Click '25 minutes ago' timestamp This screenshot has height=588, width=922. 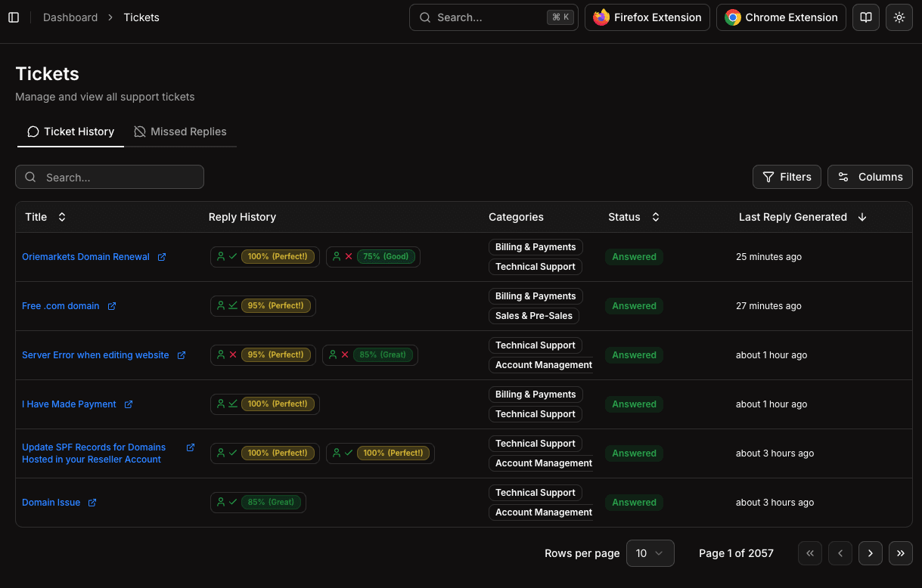click(768, 257)
